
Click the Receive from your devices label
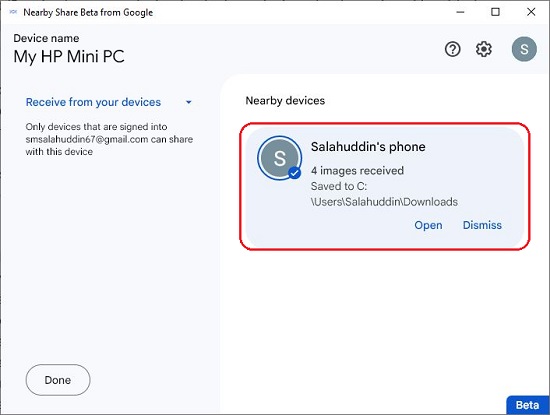[93, 102]
